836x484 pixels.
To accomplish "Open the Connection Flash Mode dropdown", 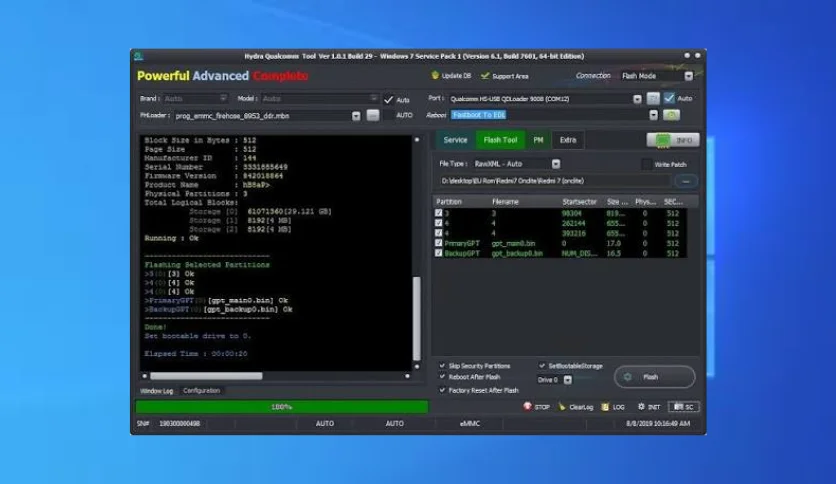I will (688, 76).
